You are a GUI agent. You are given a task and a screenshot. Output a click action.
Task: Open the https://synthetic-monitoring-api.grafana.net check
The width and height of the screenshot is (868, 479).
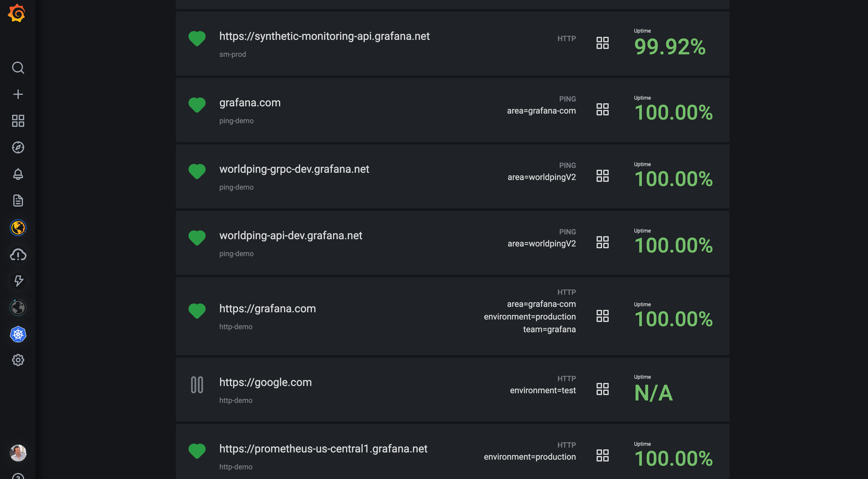click(x=325, y=36)
